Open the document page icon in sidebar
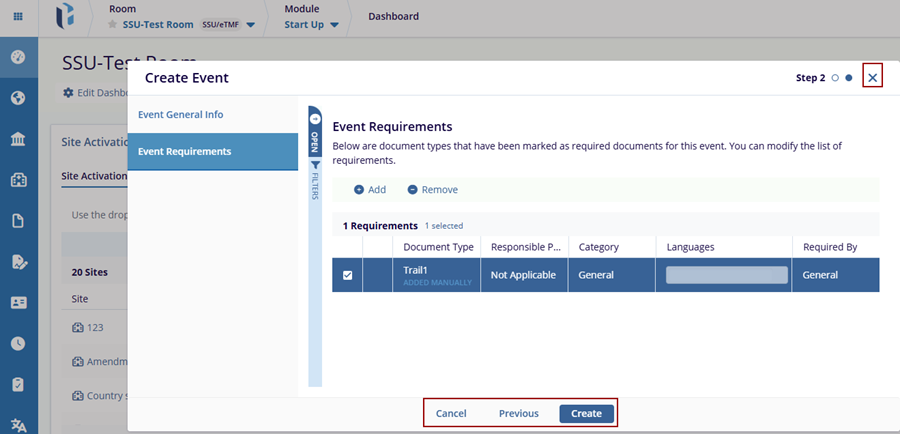 18,221
